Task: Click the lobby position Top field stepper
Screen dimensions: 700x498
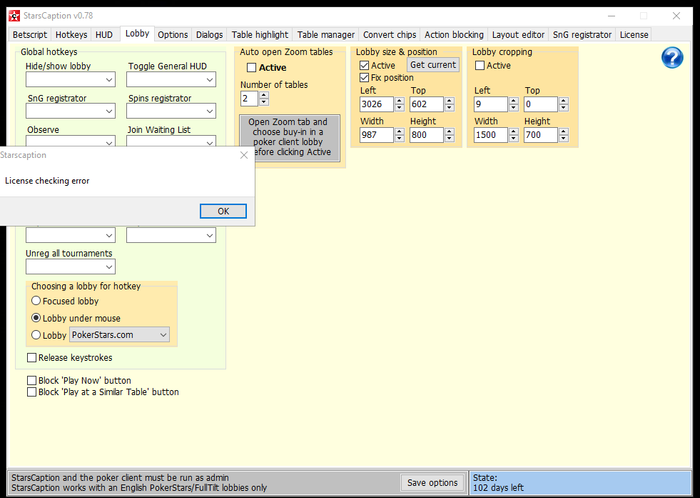Action: pos(450,104)
